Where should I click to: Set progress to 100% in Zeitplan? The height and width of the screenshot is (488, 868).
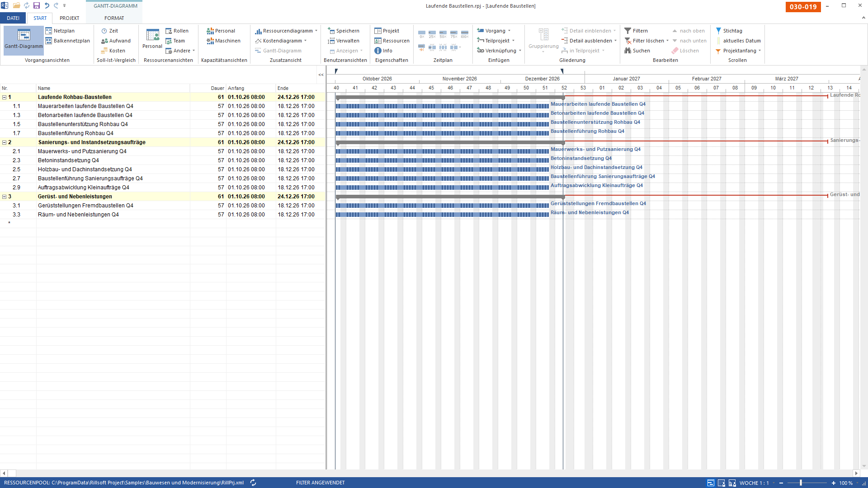click(465, 34)
